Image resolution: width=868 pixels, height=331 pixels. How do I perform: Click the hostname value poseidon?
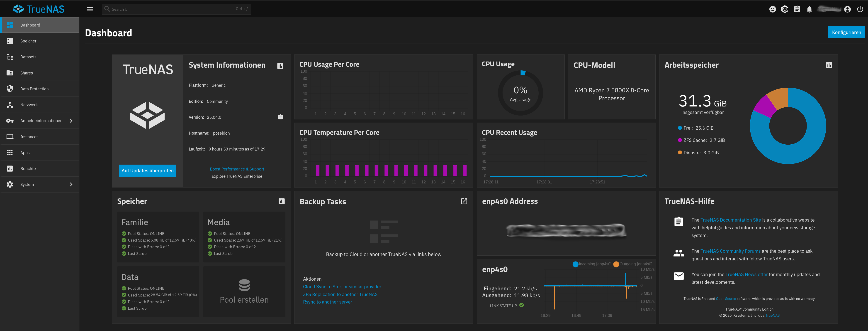221,133
